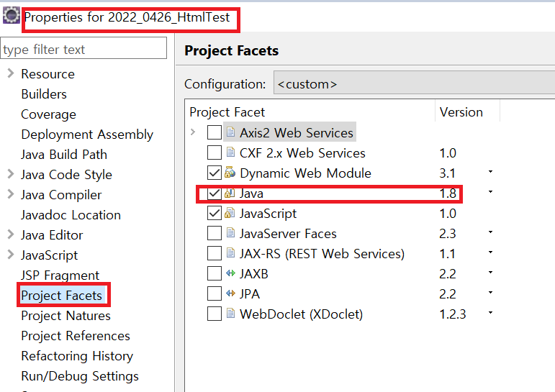Select Coverage in the properties tree
The height and width of the screenshot is (392, 555).
point(48,114)
